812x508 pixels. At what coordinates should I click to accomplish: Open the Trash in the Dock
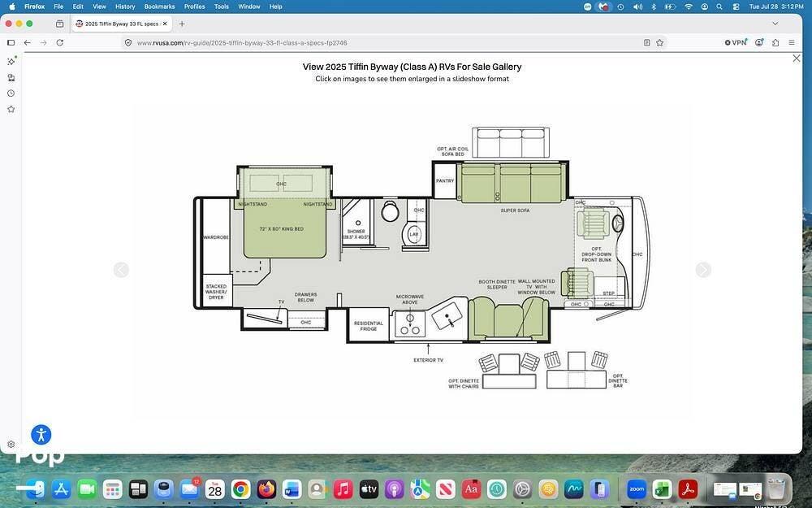coord(775,489)
